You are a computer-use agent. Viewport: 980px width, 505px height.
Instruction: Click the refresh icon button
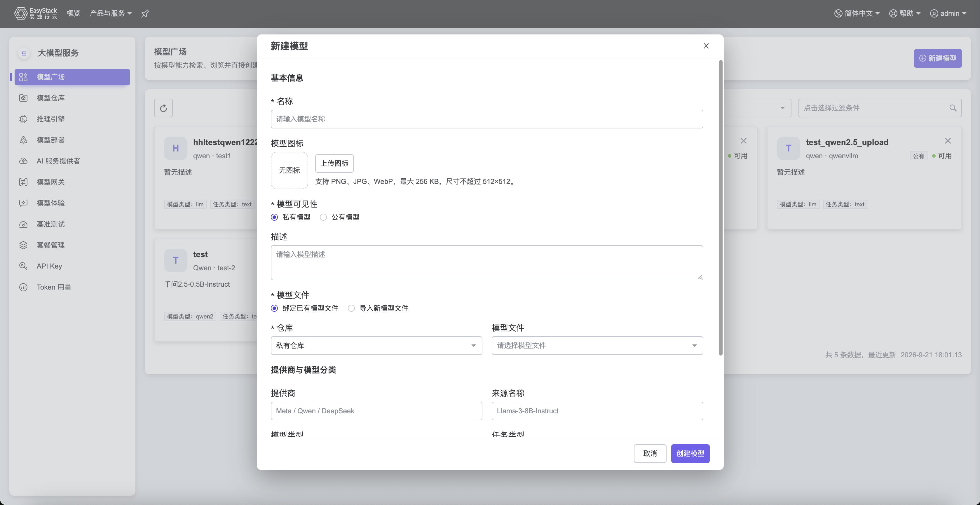[163, 108]
